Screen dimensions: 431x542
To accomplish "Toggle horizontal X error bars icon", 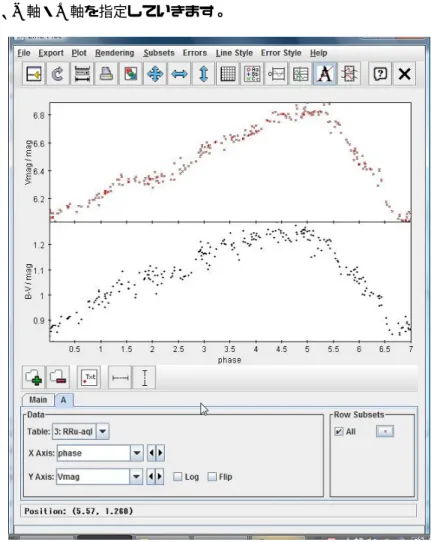I will [x=120, y=377].
